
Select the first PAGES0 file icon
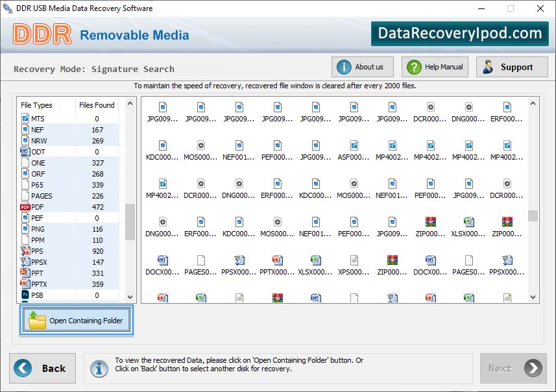pos(201,260)
